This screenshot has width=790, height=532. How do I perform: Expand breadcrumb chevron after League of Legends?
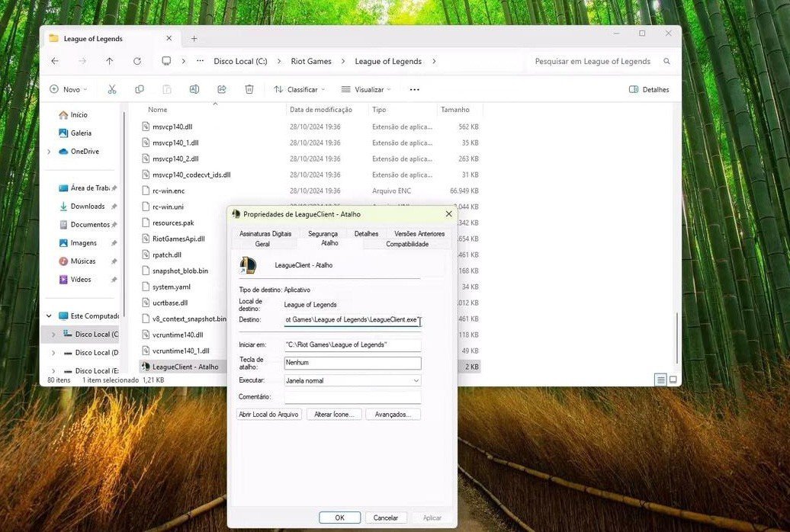pyautogui.click(x=434, y=61)
